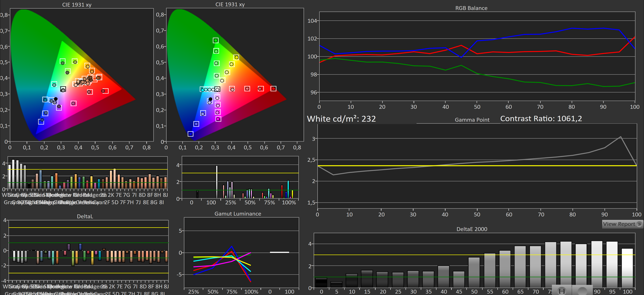Click the White cd/m² 232 readout
Screen dimensions: 644x295
click(x=341, y=119)
